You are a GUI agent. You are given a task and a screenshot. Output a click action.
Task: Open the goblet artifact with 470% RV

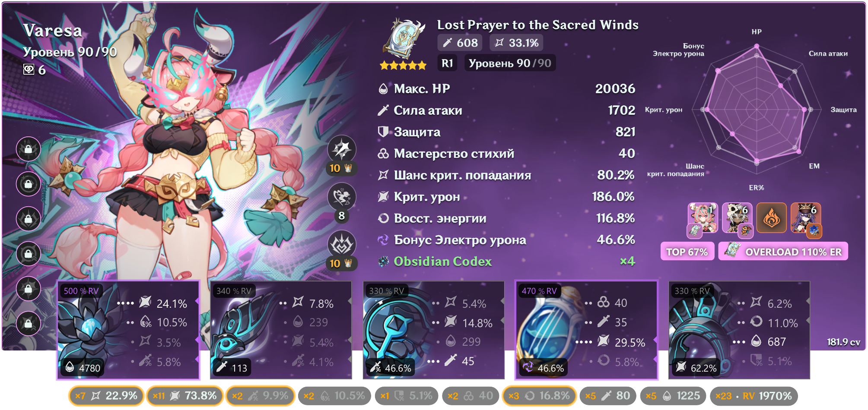[x=586, y=330]
